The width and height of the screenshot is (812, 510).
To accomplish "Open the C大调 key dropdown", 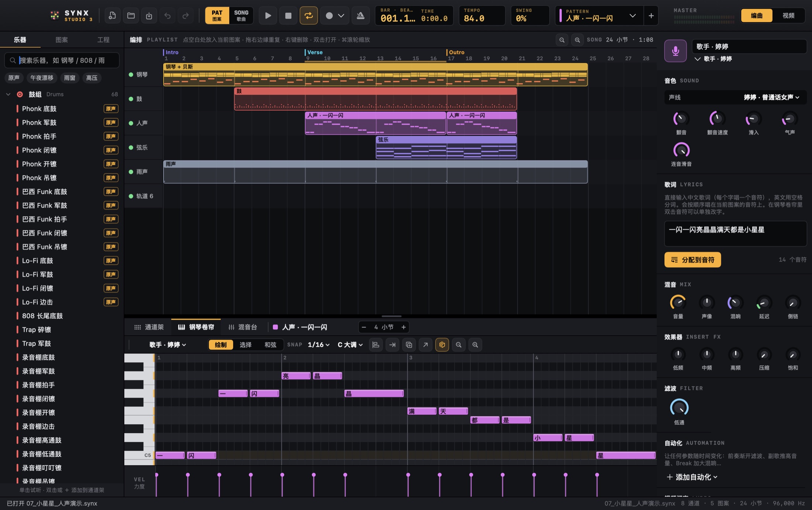I will point(350,345).
